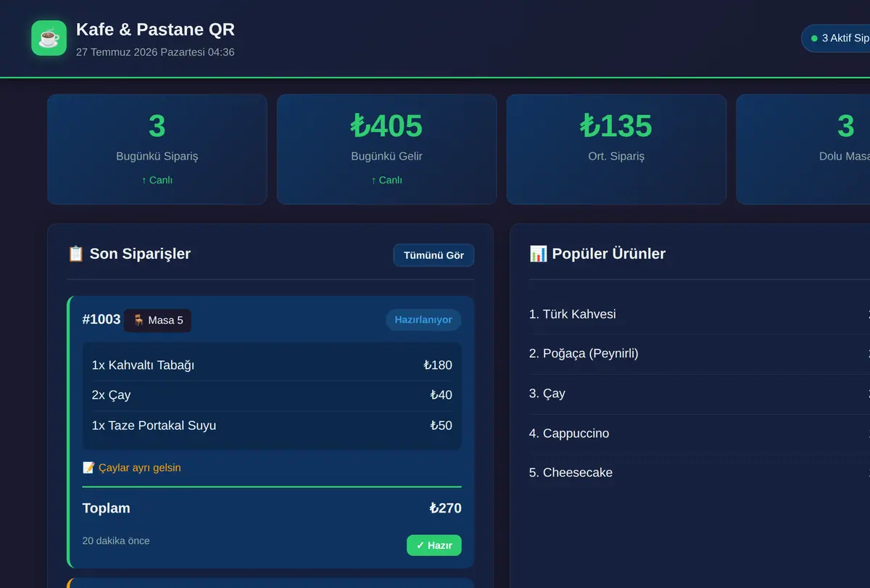Click the Son Siparişler heading
The height and width of the screenshot is (588, 870).
tap(140, 254)
